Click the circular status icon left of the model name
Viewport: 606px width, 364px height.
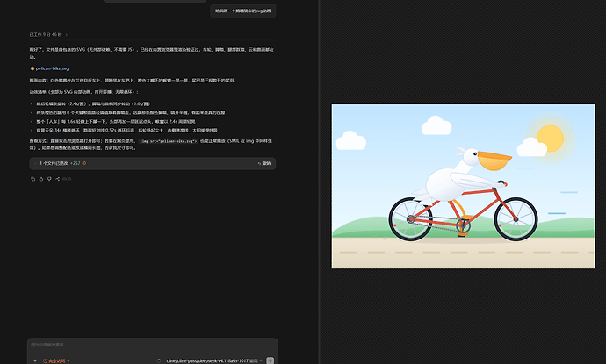(x=158, y=360)
